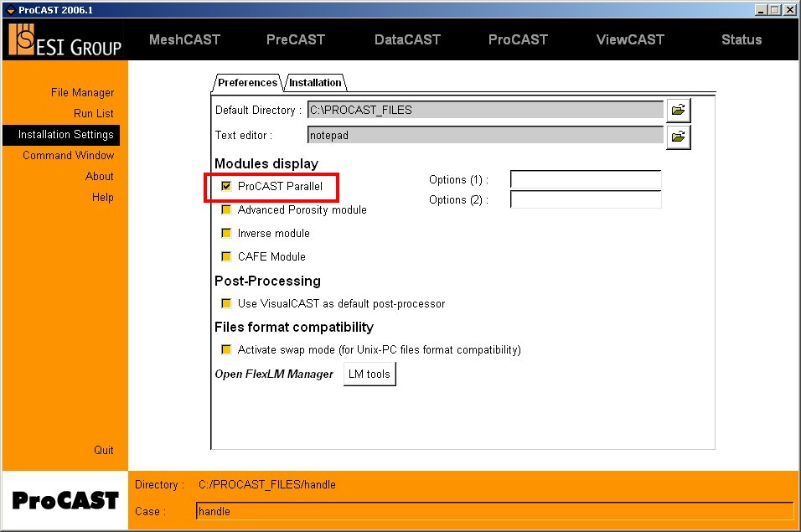The image size is (801, 532).
Task: Close the ProCAST 2006.1 window
Action: [789, 10]
